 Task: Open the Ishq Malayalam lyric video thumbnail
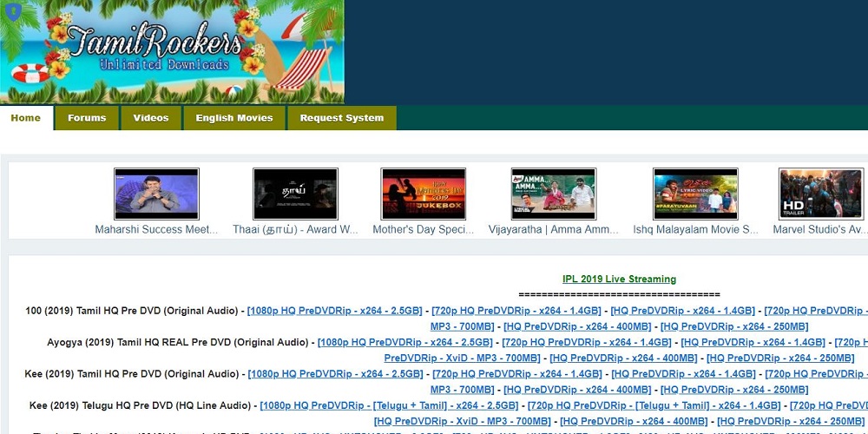pyautogui.click(x=695, y=194)
